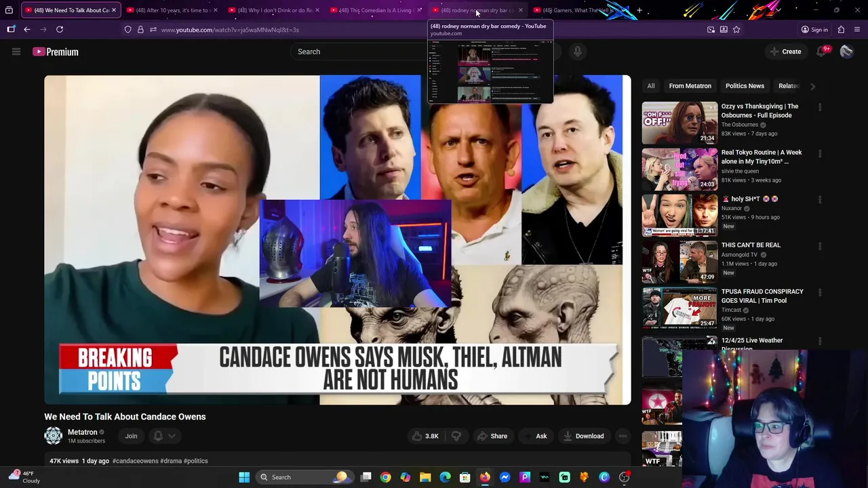
Task: Click the Create button
Action: pyautogui.click(x=785, y=52)
